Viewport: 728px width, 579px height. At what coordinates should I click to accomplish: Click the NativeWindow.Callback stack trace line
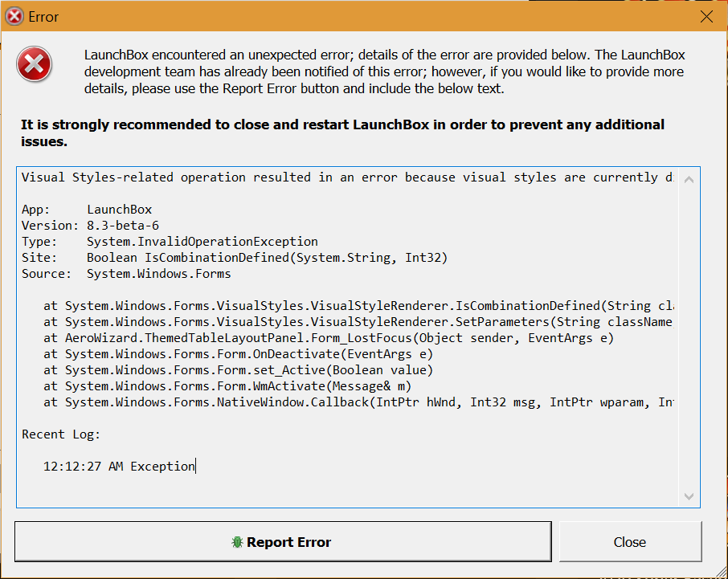point(358,402)
